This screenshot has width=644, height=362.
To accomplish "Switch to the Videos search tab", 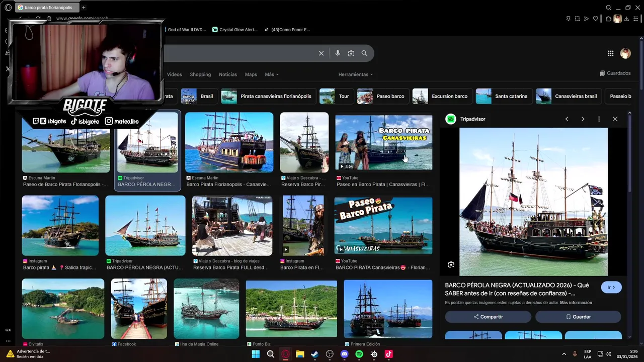I will point(174,74).
